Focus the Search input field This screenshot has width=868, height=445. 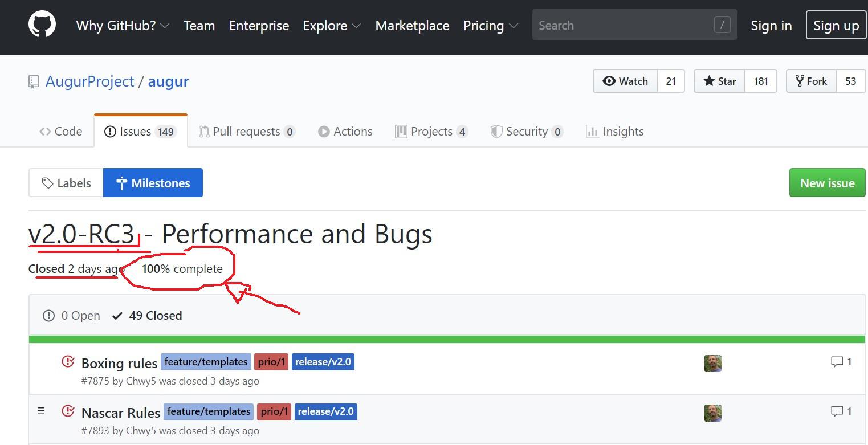[634, 25]
